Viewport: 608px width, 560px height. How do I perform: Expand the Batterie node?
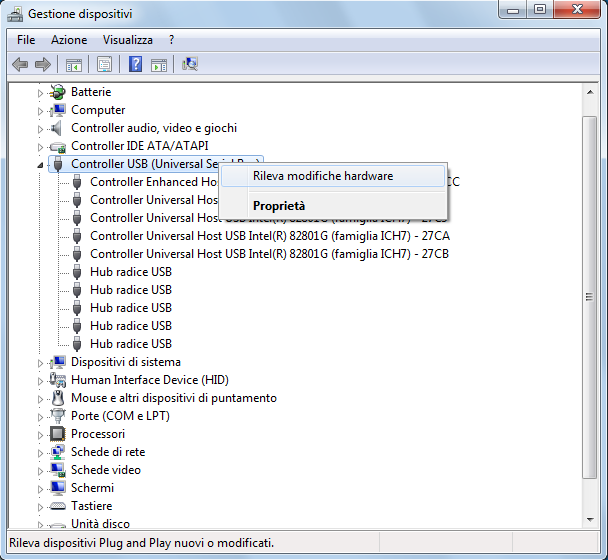coord(40,93)
